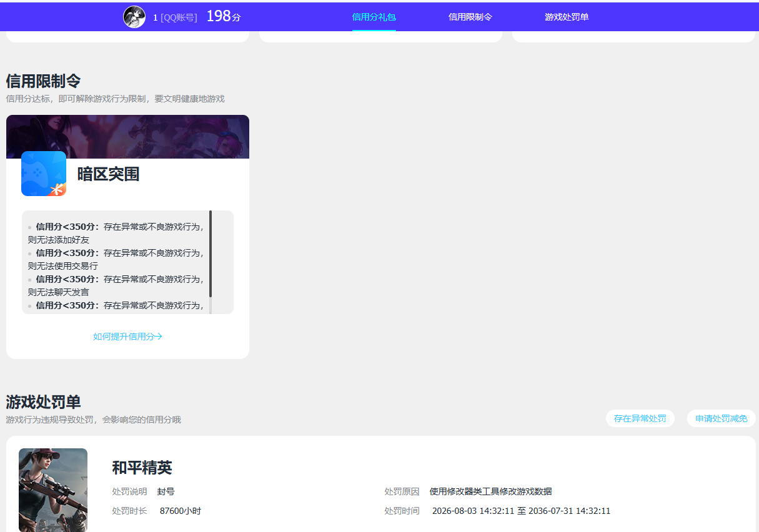Image resolution: width=759 pixels, height=532 pixels.
Task: Open the 暗区突围 game icon
Action: (x=44, y=174)
